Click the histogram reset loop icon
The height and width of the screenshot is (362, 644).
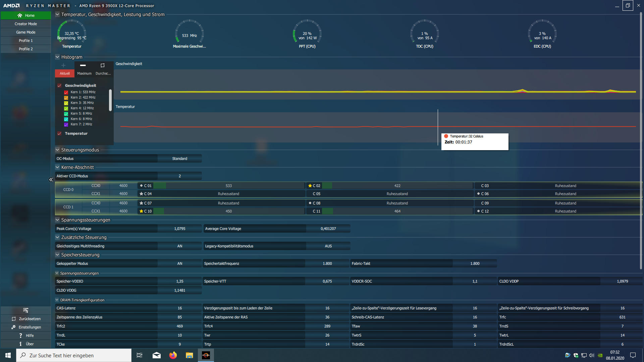coord(103,65)
